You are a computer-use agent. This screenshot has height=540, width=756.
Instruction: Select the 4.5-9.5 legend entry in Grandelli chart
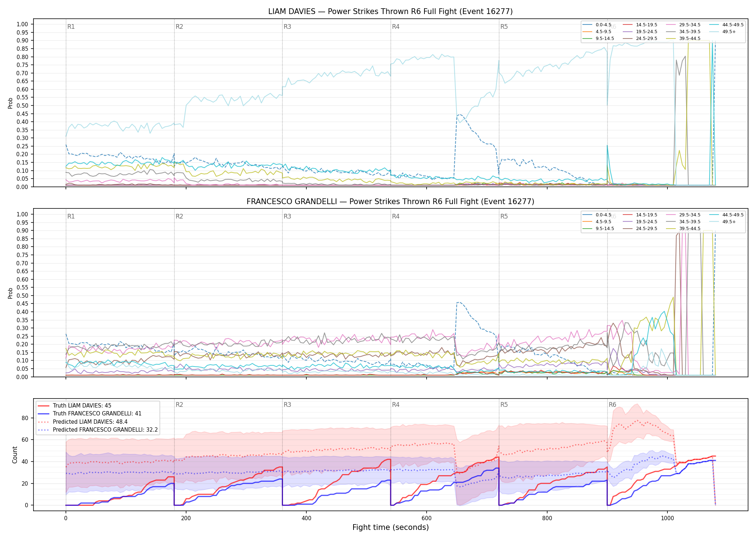tap(597, 222)
